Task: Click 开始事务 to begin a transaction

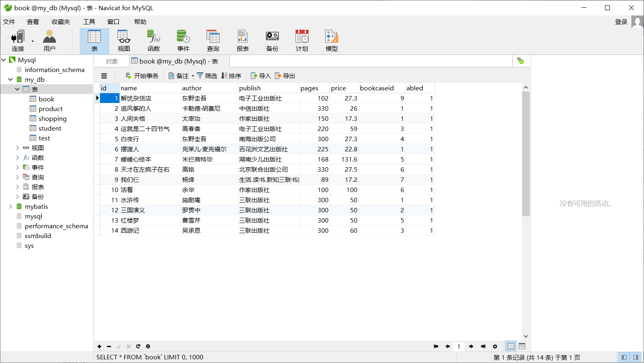Action: click(x=142, y=76)
